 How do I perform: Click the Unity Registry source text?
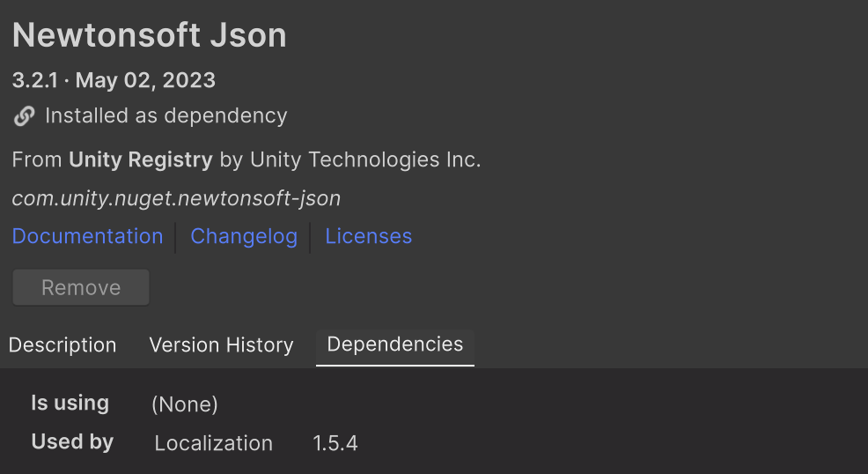pyautogui.click(x=141, y=160)
